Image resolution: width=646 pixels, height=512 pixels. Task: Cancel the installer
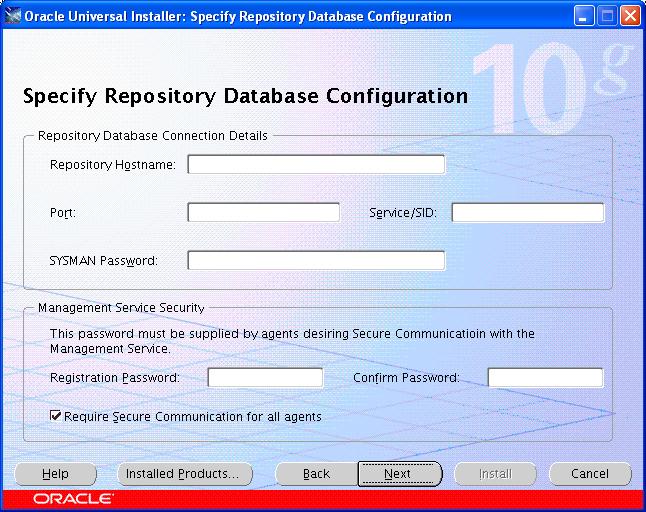[590, 474]
